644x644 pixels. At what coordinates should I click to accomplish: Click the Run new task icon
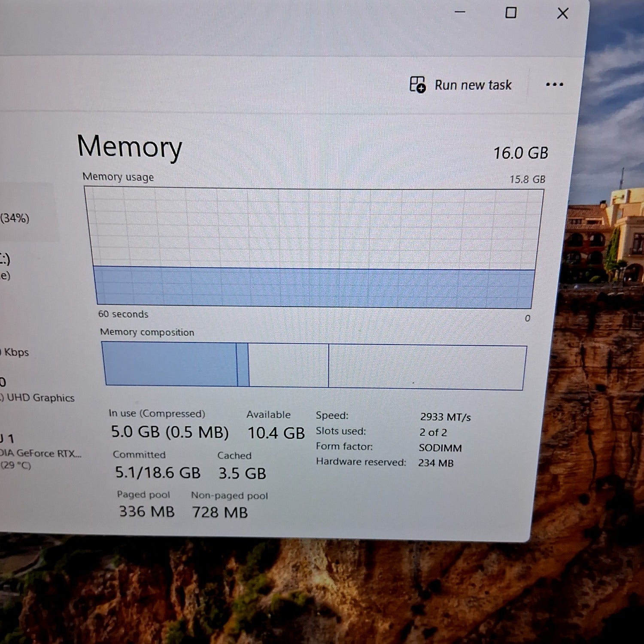pyautogui.click(x=417, y=85)
